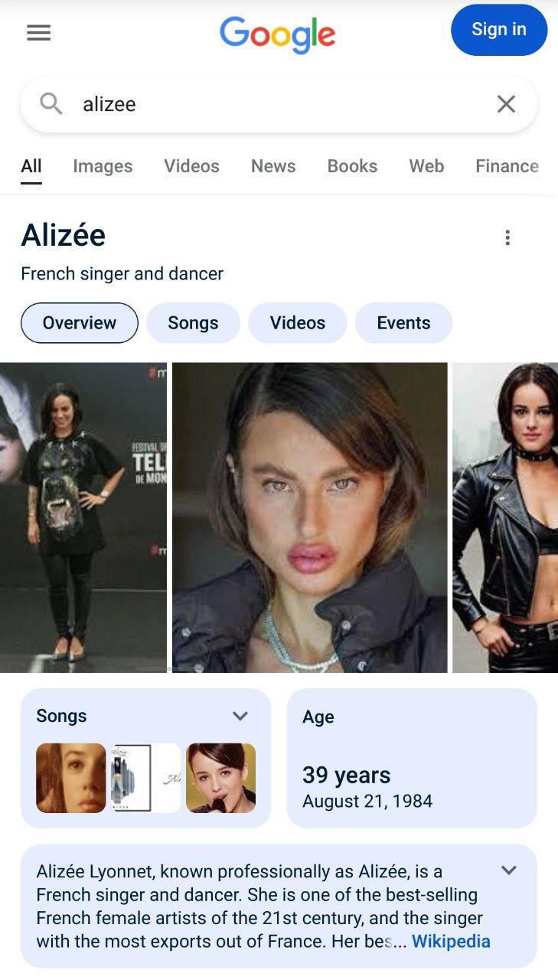
Task: Select the Events chip
Action: (403, 323)
